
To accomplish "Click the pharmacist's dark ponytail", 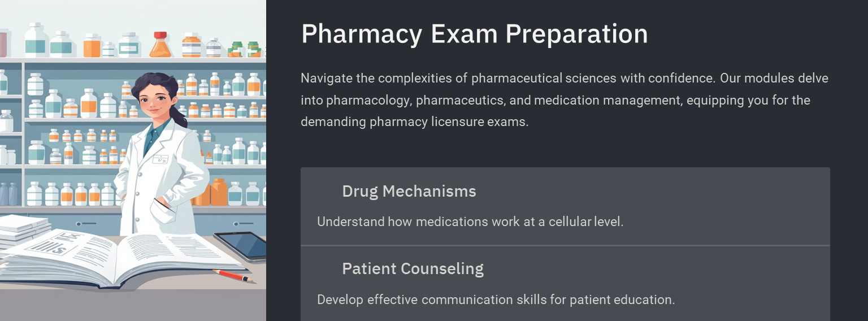I will pos(179,113).
